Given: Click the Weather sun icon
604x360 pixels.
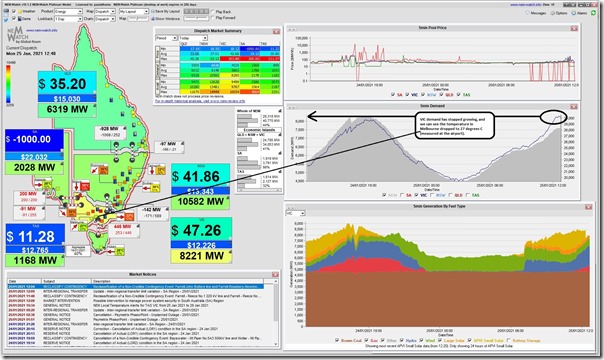Looking at the screenshot, I should pos(20,12).
